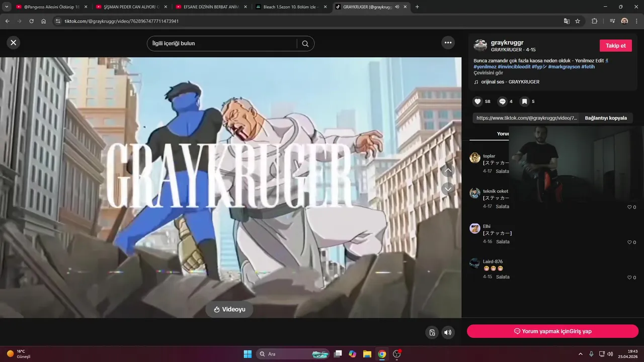Viewport: 644px width, 362px height.
Task: Open a new browser tab with plus
Action: [417, 7]
